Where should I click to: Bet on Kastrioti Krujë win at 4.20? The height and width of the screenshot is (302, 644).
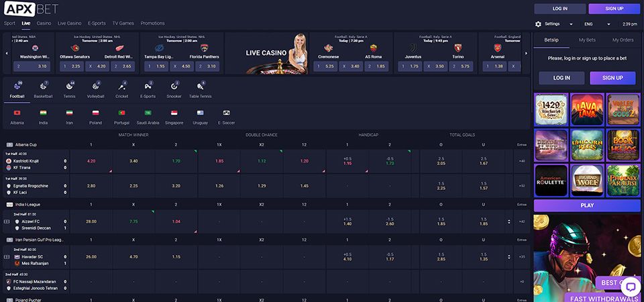pos(91,161)
